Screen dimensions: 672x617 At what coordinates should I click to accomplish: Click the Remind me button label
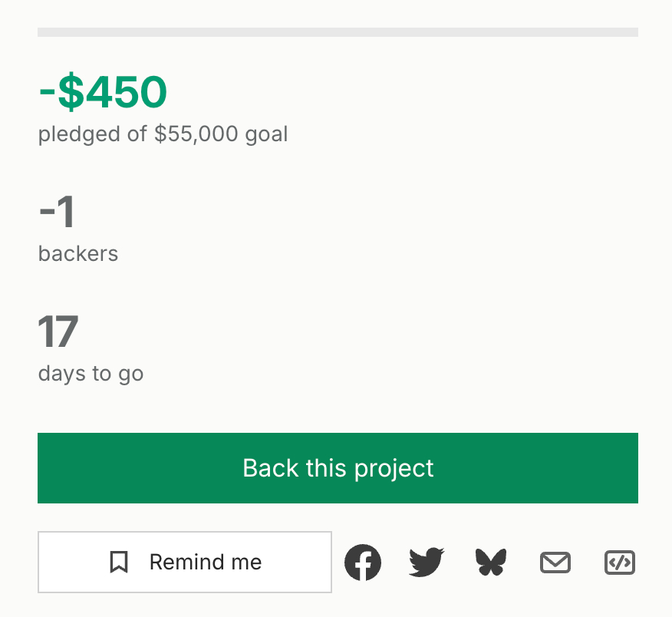206,563
